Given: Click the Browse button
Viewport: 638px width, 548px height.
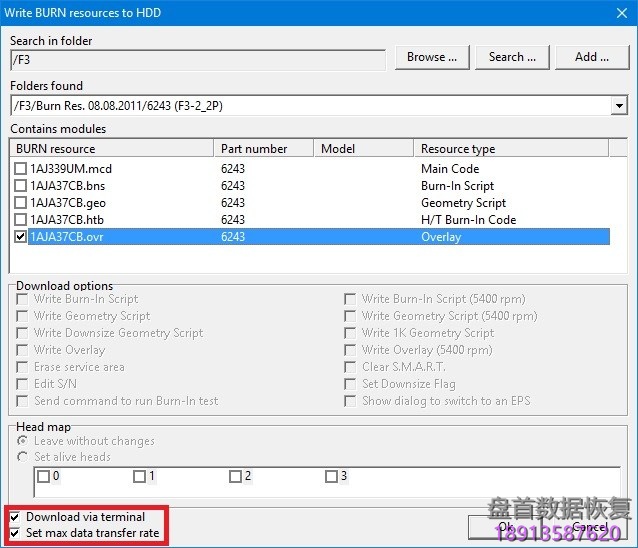Looking at the screenshot, I should point(432,57).
